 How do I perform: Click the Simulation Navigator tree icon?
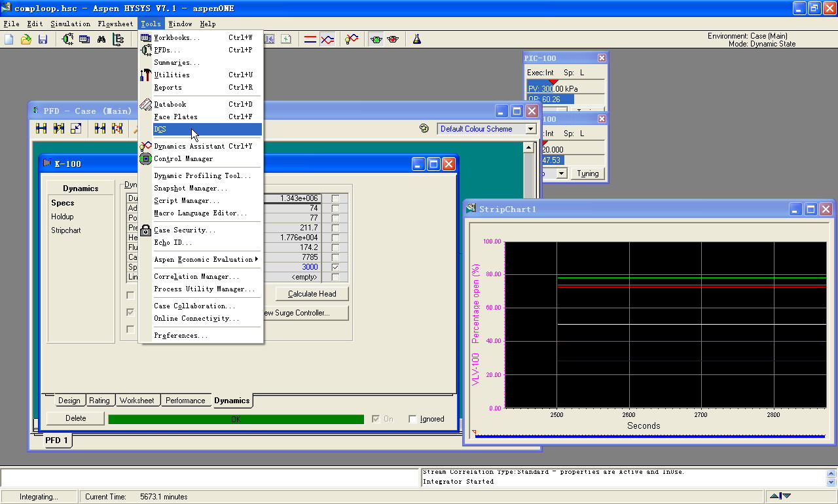(x=118, y=39)
